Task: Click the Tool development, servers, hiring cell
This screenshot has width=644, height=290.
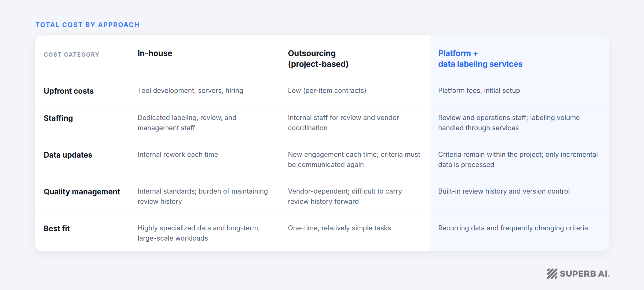Action: coord(191,90)
